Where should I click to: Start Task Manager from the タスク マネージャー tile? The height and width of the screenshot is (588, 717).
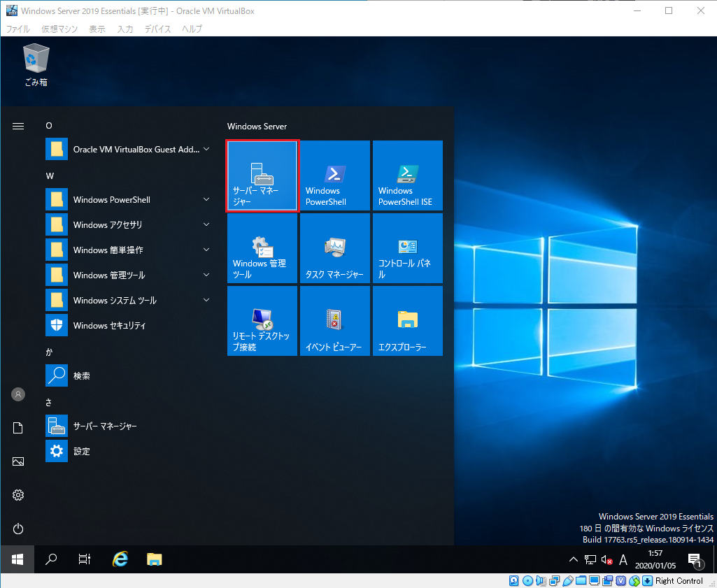pyautogui.click(x=335, y=248)
